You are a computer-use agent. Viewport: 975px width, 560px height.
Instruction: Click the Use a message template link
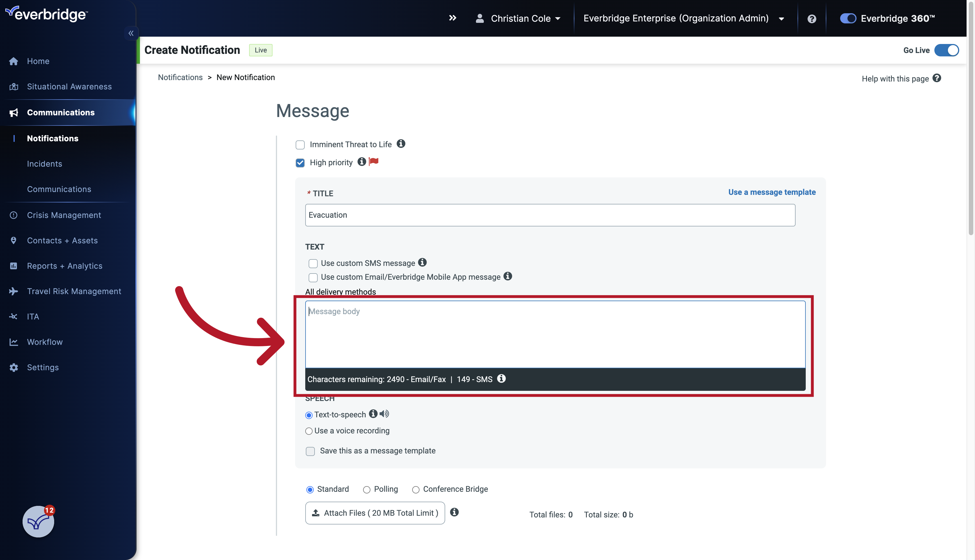pyautogui.click(x=772, y=192)
